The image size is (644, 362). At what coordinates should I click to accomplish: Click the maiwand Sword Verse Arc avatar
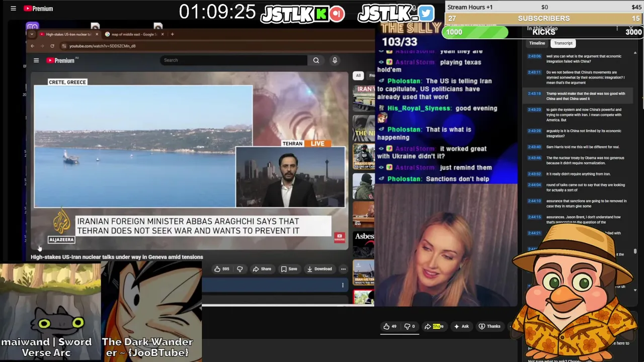[50, 312]
